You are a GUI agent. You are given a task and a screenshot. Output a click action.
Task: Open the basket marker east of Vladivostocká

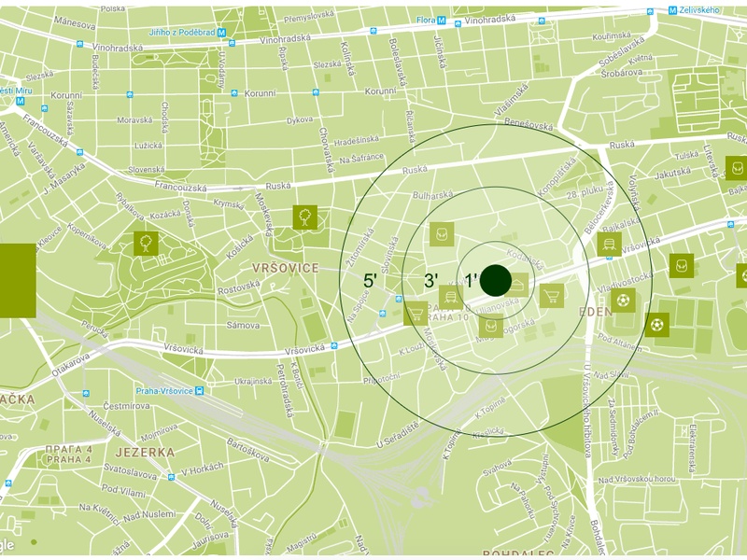pyautogui.click(x=682, y=266)
